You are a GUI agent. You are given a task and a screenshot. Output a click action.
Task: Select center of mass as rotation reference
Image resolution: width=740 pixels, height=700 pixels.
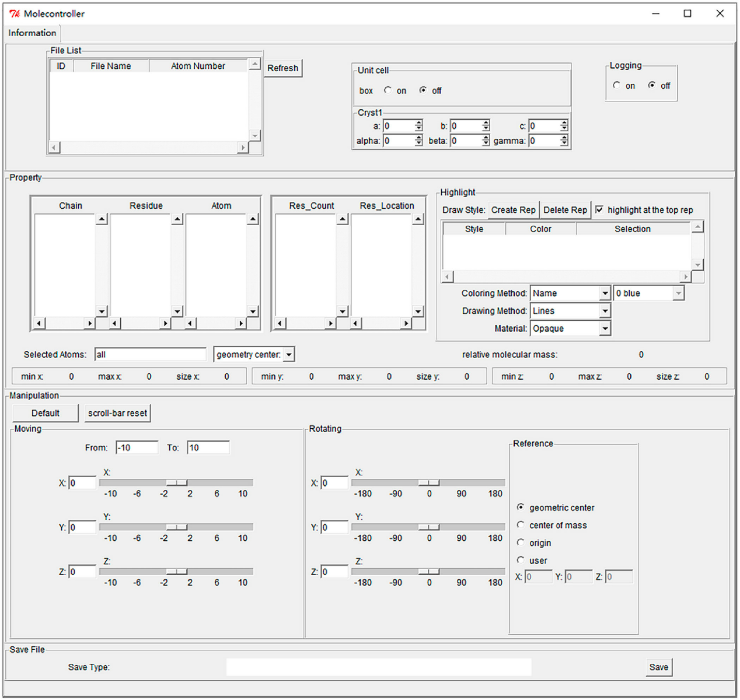[521, 525]
